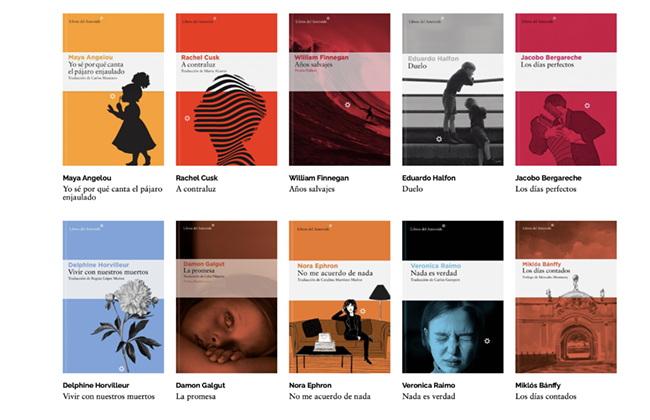
Task: Select the Vivir con nuestros muertos cover
Action: coord(113,297)
